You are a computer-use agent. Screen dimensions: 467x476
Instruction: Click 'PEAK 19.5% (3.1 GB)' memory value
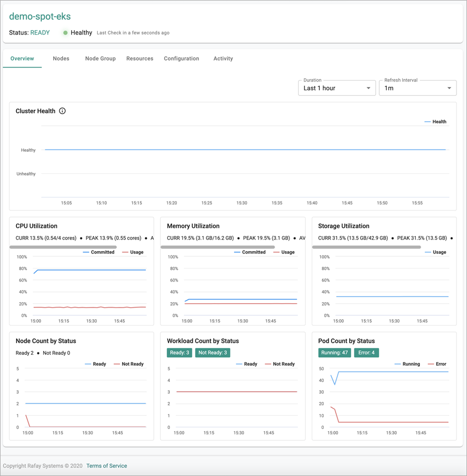267,238
